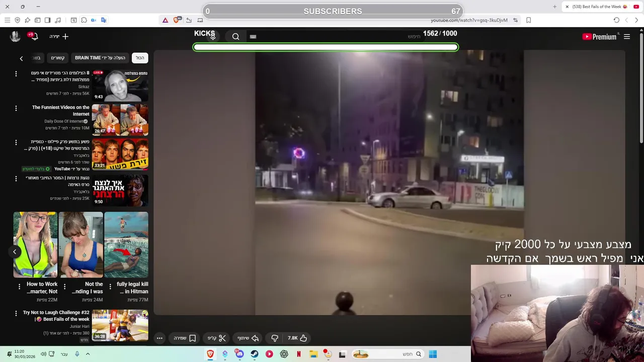Open Discord from the taskbar
Image resolution: width=644 pixels, height=362 pixels.
[239, 354]
